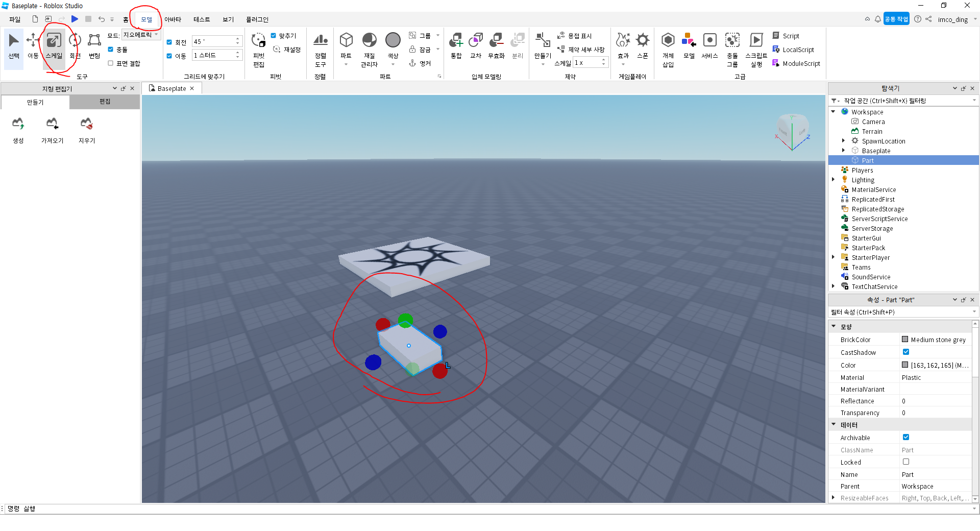
Task: Start playtest with the blue Play button
Action: coord(75,19)
